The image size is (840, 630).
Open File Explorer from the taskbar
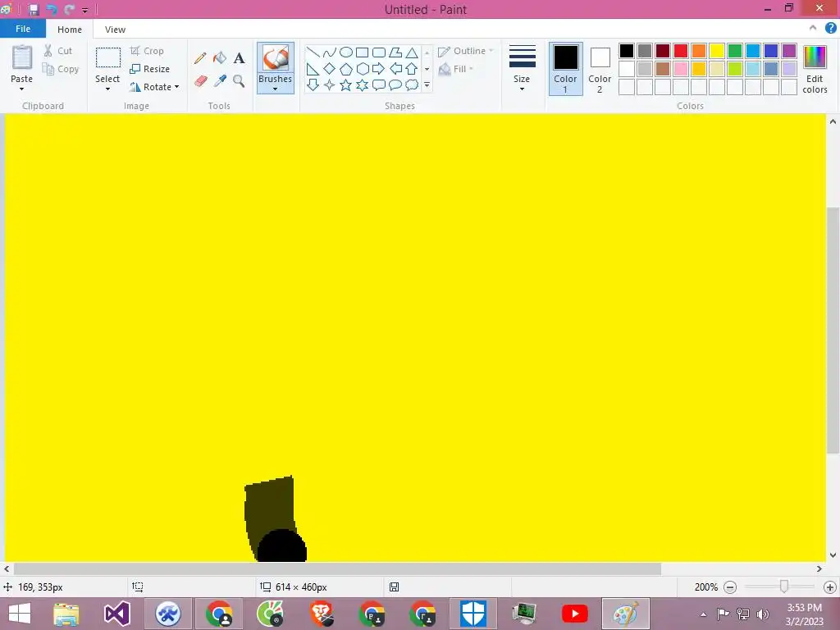[x=66, y=614]
